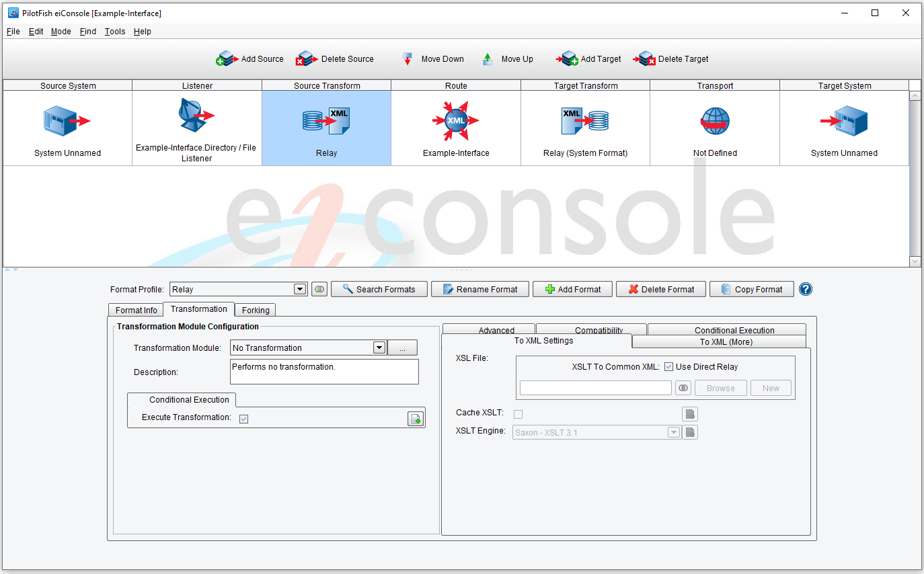Open the Help menu
924x574 pixels.
143,32
